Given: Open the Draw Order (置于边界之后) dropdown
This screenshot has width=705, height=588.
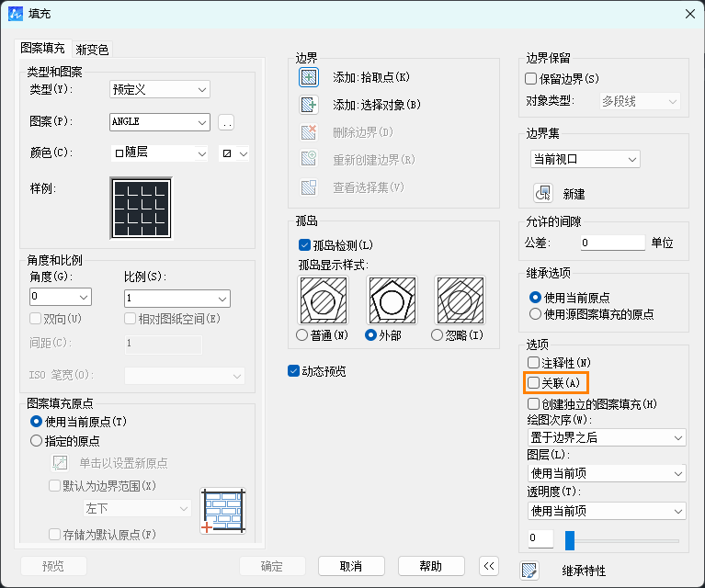Looking at the screenshot, I should pos(607,437).
